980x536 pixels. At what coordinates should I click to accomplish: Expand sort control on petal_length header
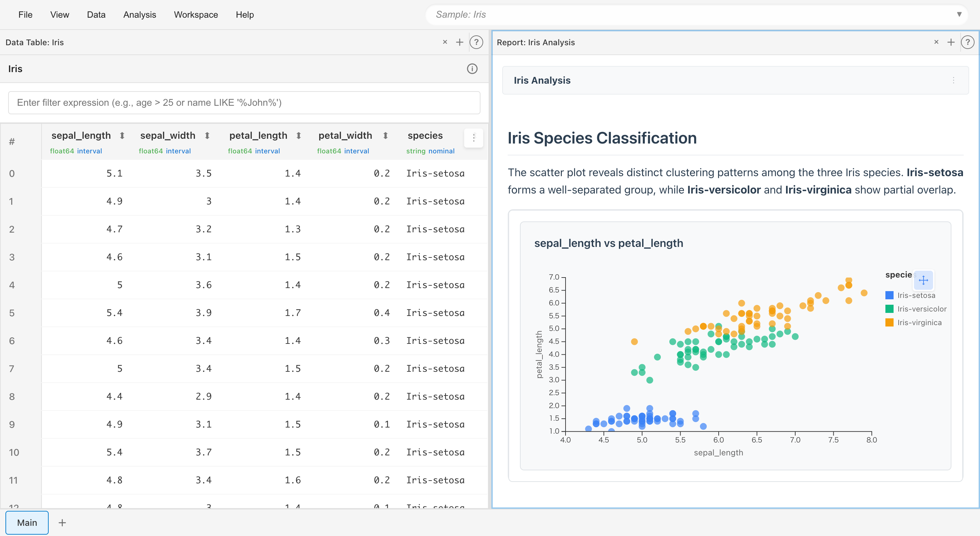299,135
